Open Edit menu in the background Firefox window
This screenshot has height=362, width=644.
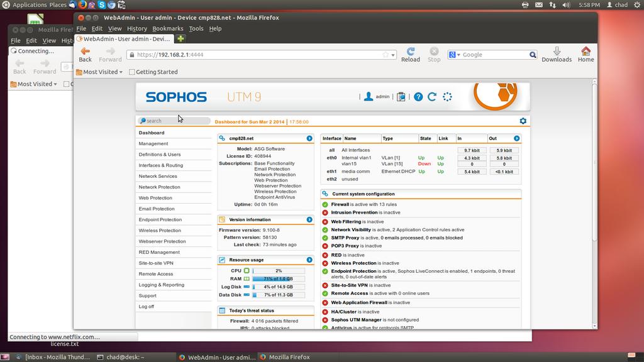coord(31,40)
